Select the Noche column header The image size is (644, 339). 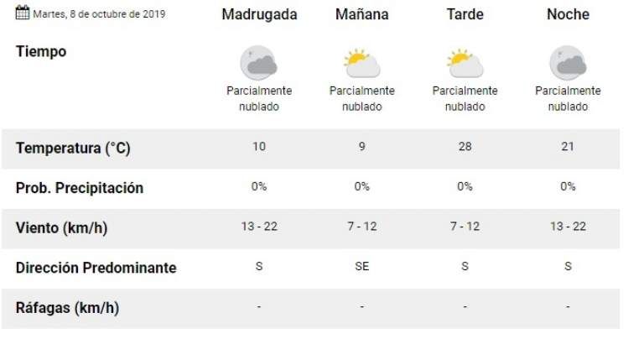pos(568,14)
